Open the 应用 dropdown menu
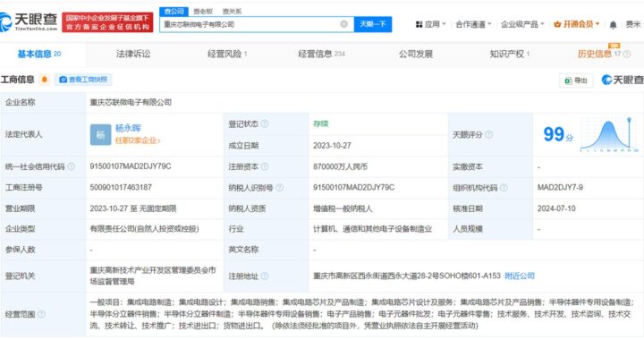The width and height of the screenshot is (644, 340). (x=430, y=25)
